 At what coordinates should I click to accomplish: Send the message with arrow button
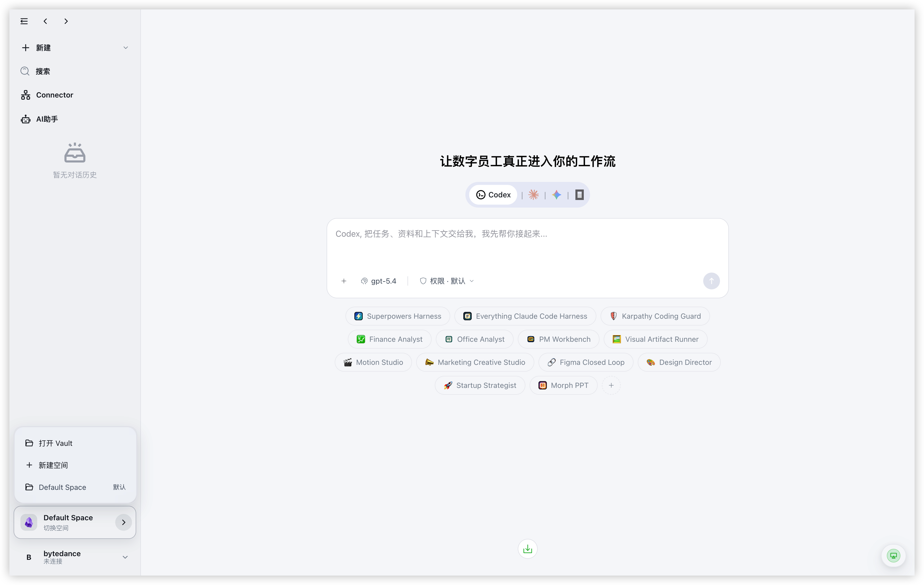(x=711, y=281)
